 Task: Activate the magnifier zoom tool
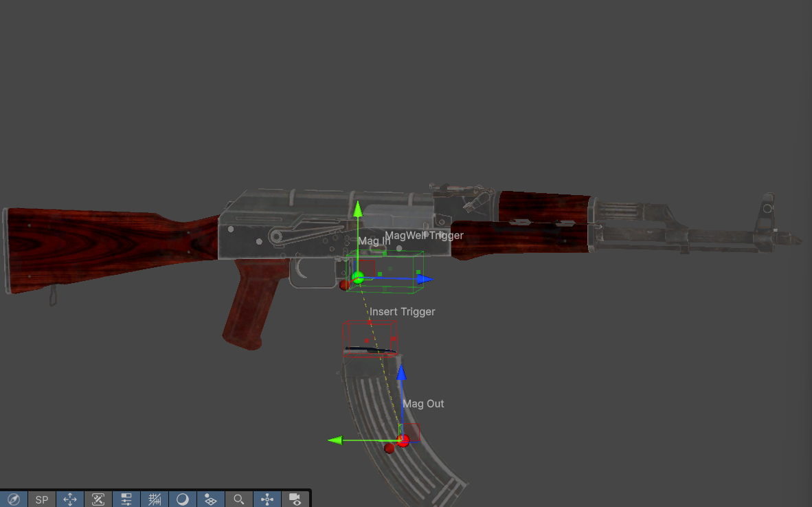[x=238, y=499]
